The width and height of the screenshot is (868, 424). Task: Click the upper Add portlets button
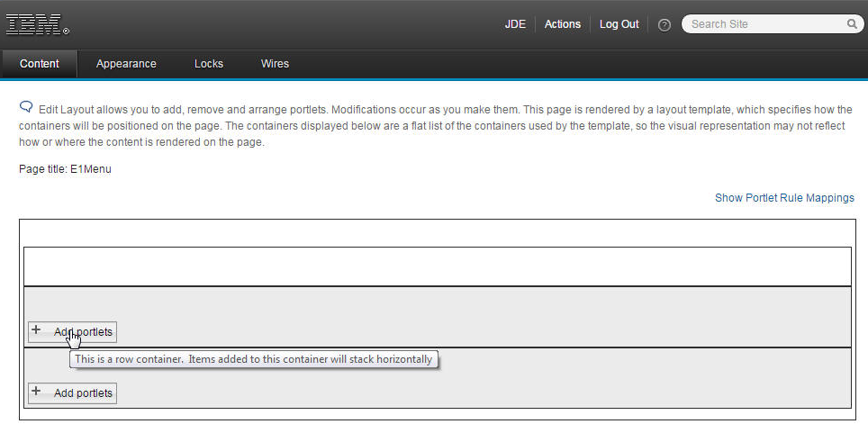click(73, 331)
